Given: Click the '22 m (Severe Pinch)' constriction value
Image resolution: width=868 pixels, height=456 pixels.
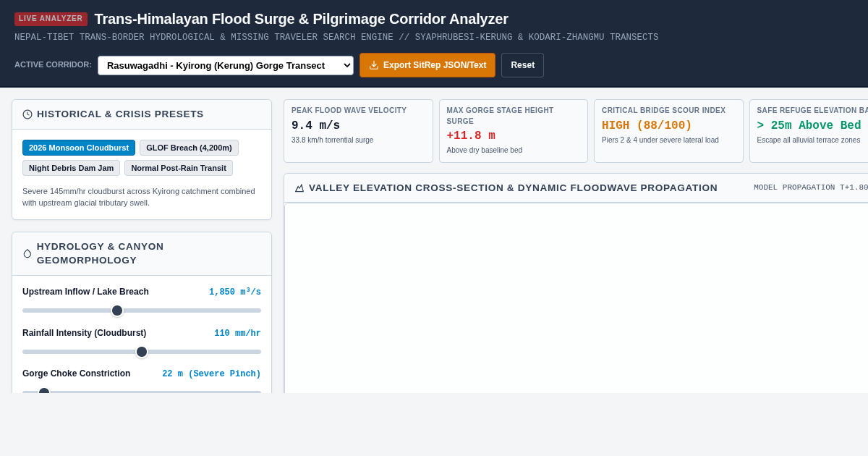Looking at the screenshot, I should coord(211,374).
